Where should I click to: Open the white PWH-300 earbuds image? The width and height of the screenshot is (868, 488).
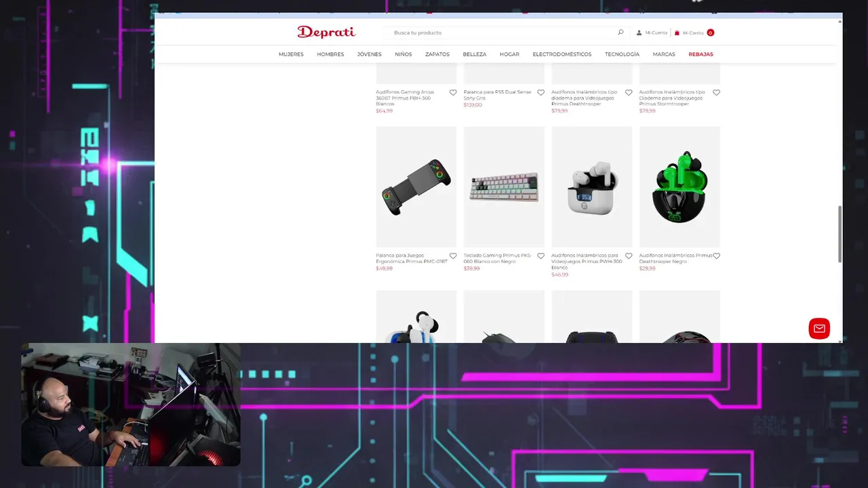click(592, 187)
